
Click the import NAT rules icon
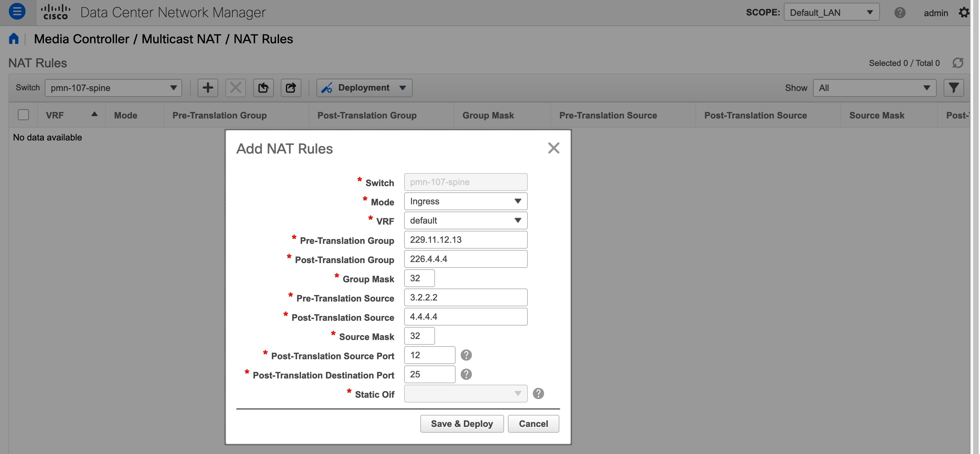[x=263, y=88]
